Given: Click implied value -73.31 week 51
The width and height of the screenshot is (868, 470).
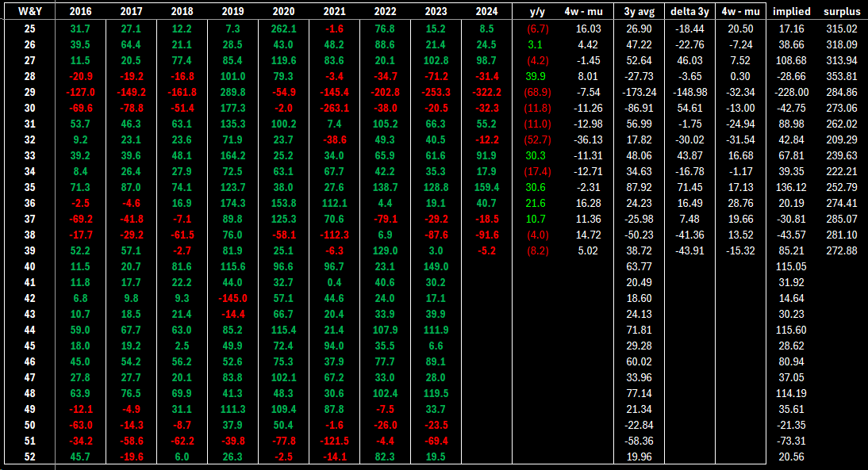Looking at the screenshot, I should coord(792,441).
